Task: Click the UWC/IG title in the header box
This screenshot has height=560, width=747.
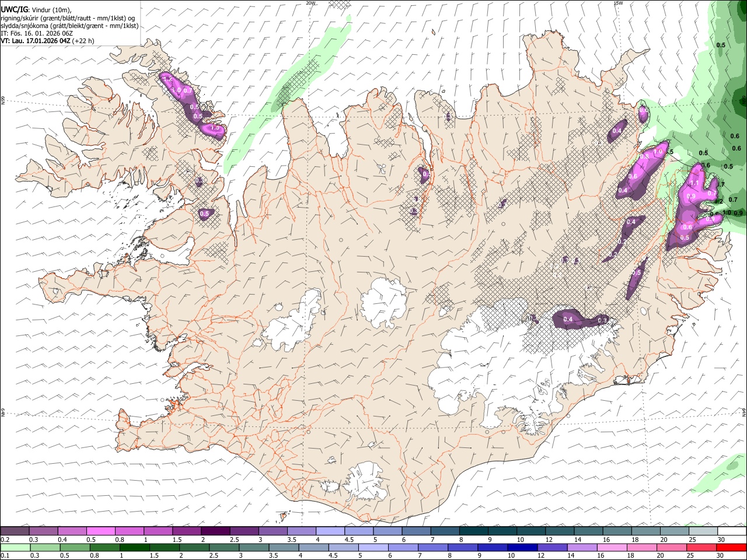Action: (14, 10)
